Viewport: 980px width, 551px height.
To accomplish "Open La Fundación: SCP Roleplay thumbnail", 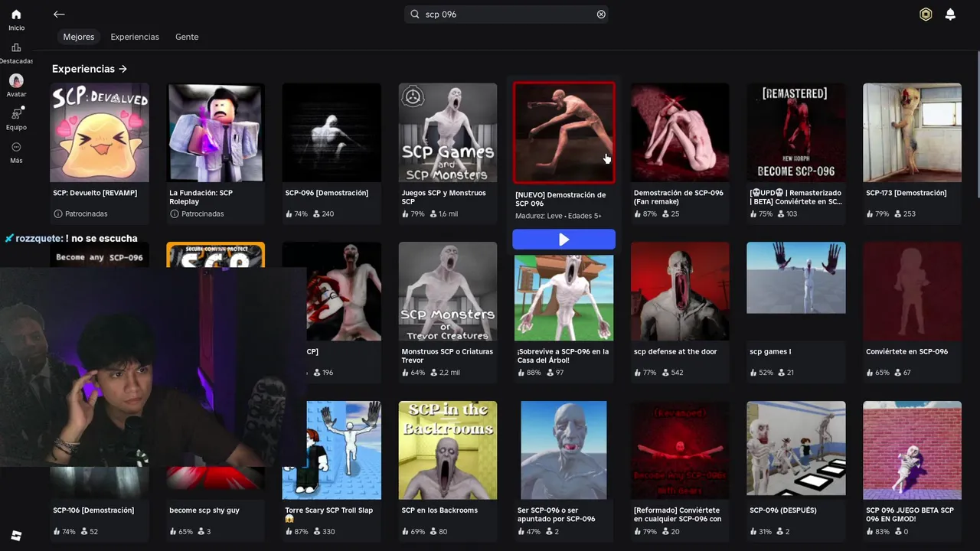I will click(x=216, y=132).
